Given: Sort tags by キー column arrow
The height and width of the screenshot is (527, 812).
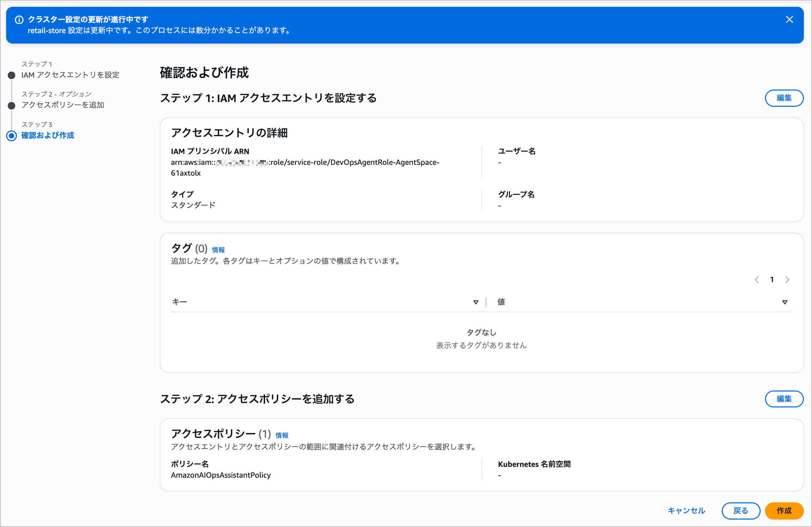Looking at the screenshot, I should point(476,302).
